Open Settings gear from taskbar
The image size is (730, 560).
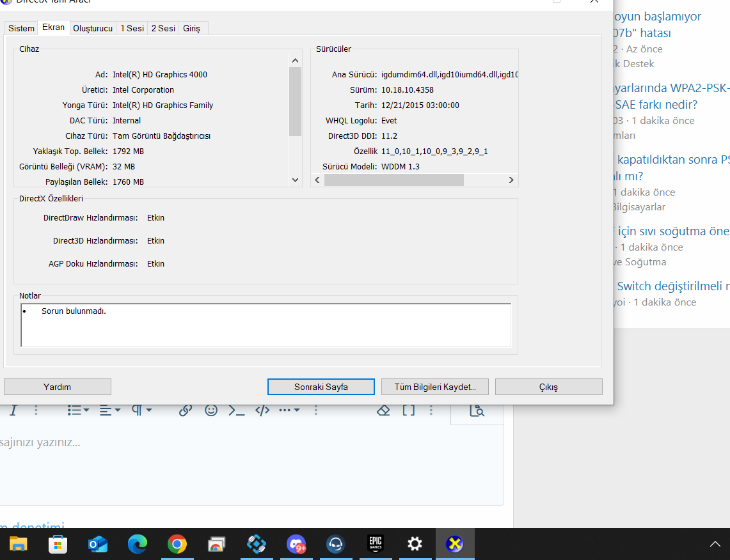(x=415, y=544)
